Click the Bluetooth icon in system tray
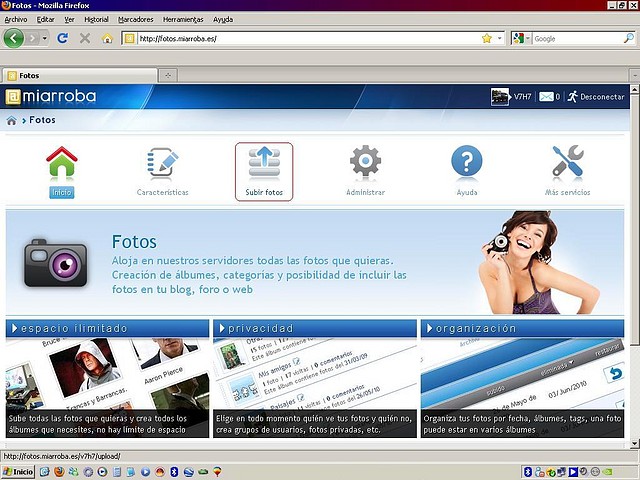640x480 pixels. click(527, 472)
